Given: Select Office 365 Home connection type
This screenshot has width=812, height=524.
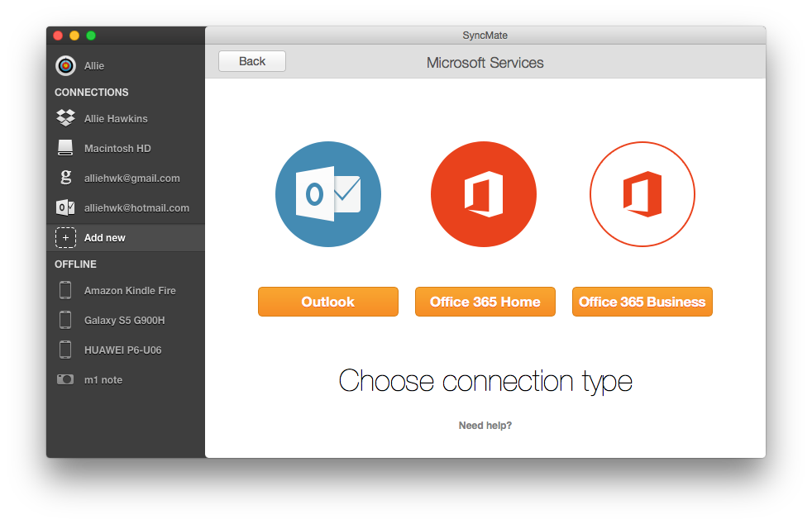Looking at the screenshot, I should coord(485,301).
